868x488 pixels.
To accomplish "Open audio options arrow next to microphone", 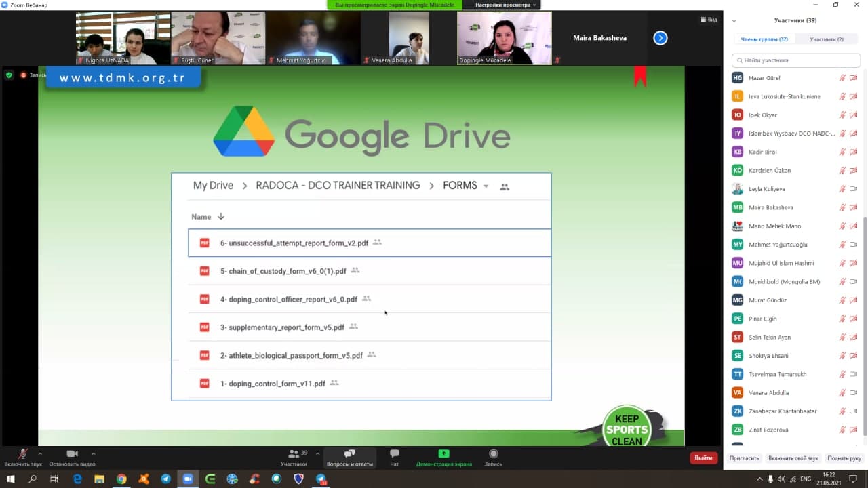I will coord(40,453).
